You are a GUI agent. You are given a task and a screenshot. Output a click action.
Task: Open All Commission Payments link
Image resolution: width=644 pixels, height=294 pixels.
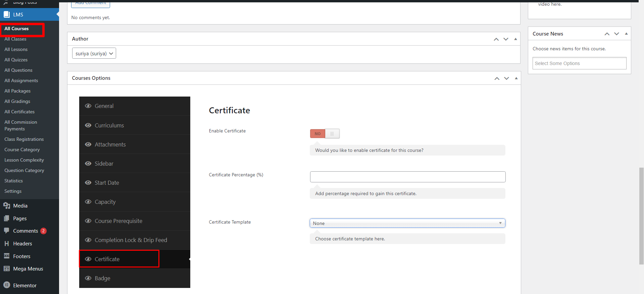21,125
